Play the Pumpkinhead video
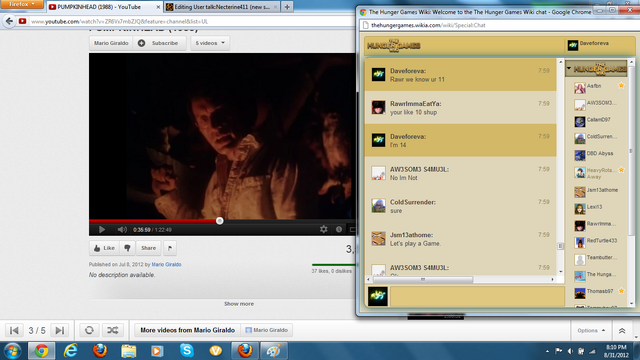Image resolution: width=640 pixels, height=360 pixels. pyautogui.click(x=102, y=230)
